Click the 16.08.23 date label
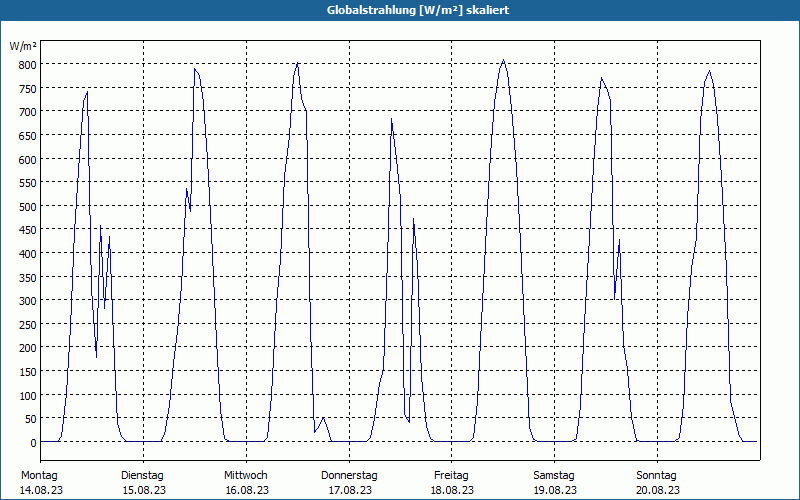 click(247, 490)
